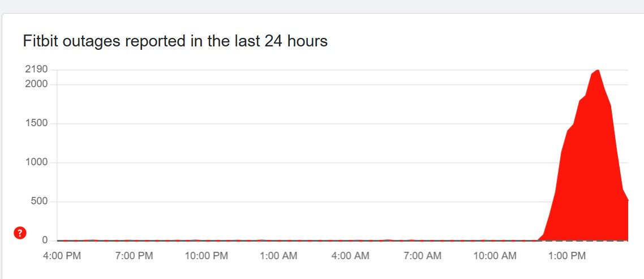
Task: Click the 7:00 PM time label
Action: coord(134,256)
